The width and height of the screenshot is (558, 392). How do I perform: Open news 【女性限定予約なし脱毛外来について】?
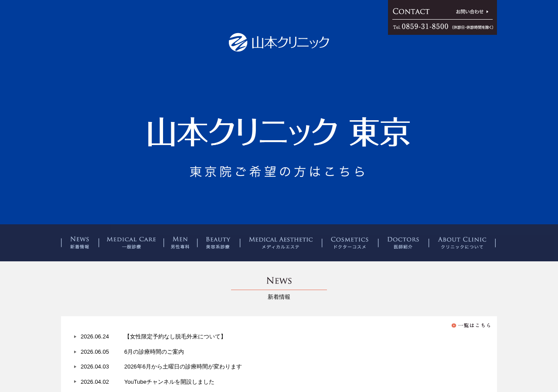coord(175,337)
